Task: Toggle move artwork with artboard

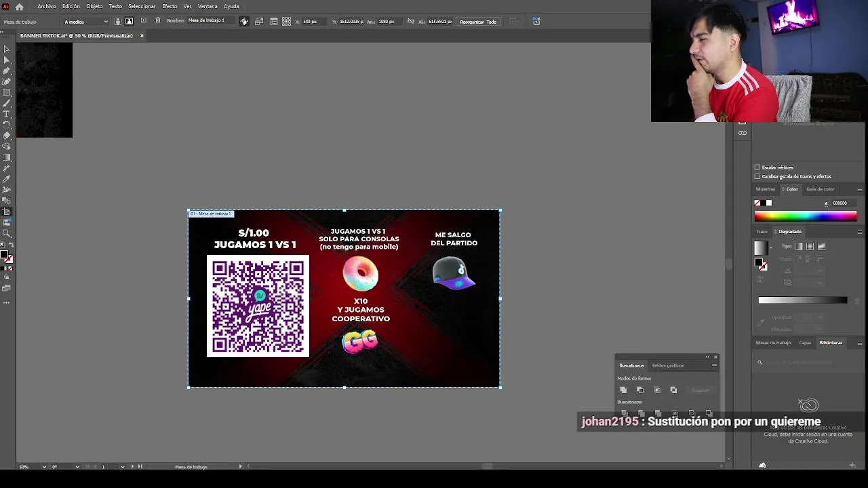Action: [x=244, y=22]
